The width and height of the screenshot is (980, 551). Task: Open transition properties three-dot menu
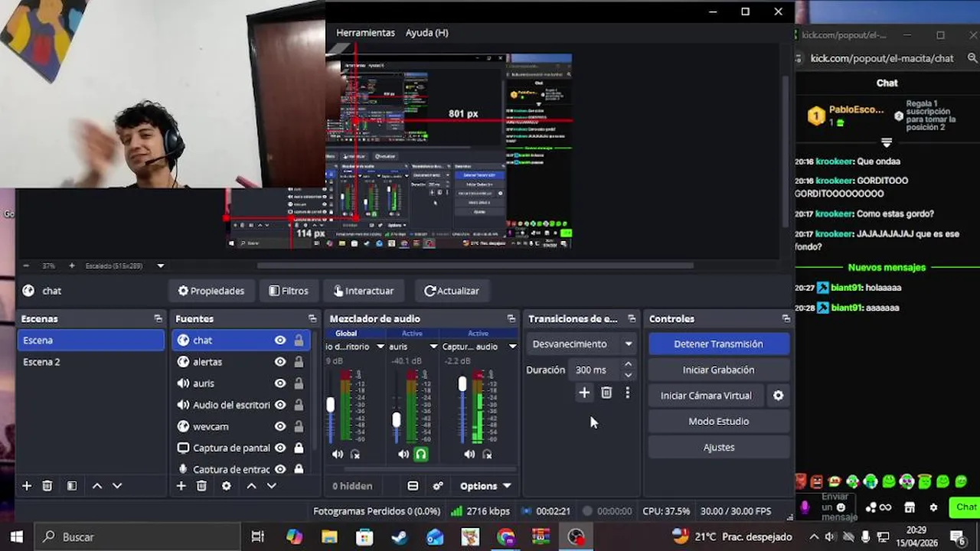pyautogui.click(x=628, y=393)
